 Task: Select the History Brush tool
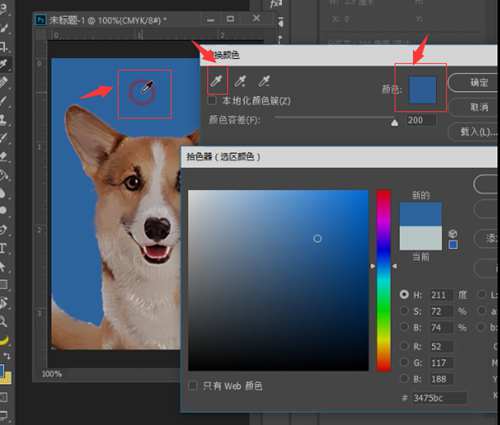point(3,137)
